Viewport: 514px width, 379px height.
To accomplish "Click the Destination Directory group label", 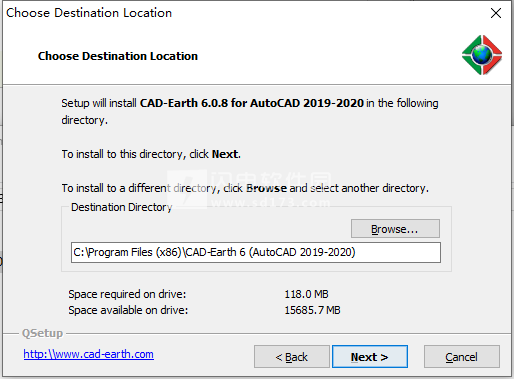I will pyautogui.click(x=122, y=207).
